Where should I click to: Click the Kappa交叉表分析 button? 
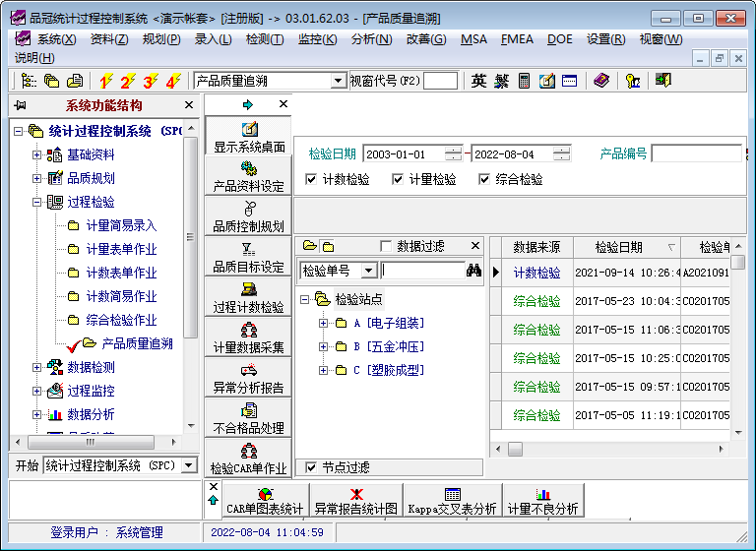452,501
